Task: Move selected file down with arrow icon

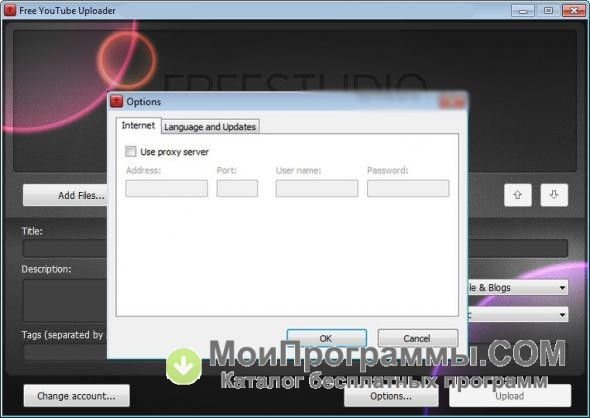Action: [554, 195]
